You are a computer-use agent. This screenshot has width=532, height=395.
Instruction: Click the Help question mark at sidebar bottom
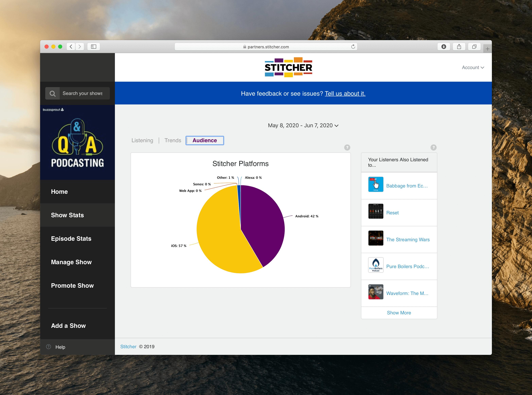48,347
